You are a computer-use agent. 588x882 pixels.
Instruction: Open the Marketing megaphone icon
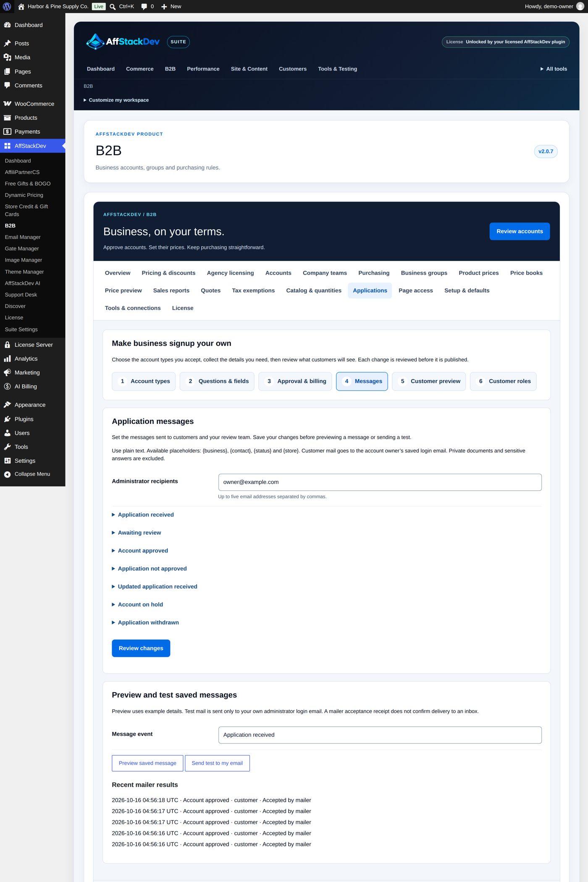click(x=7, y=373)
